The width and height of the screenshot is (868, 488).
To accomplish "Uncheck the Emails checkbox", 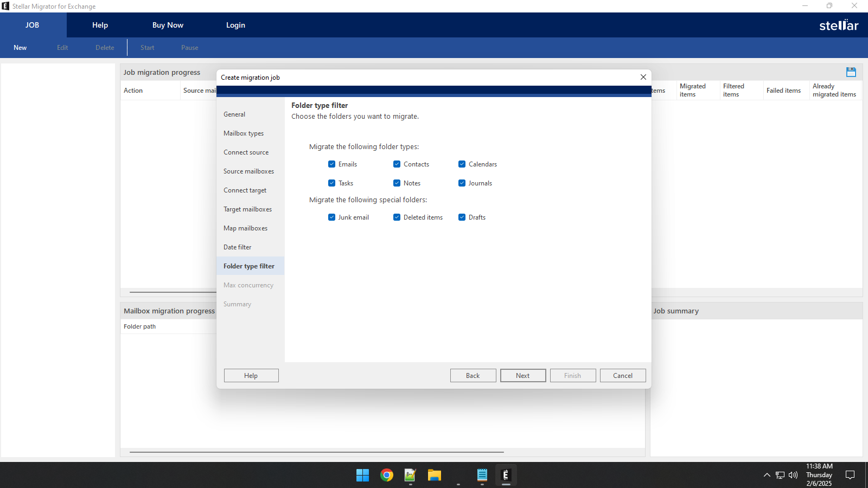I will 331,164.
